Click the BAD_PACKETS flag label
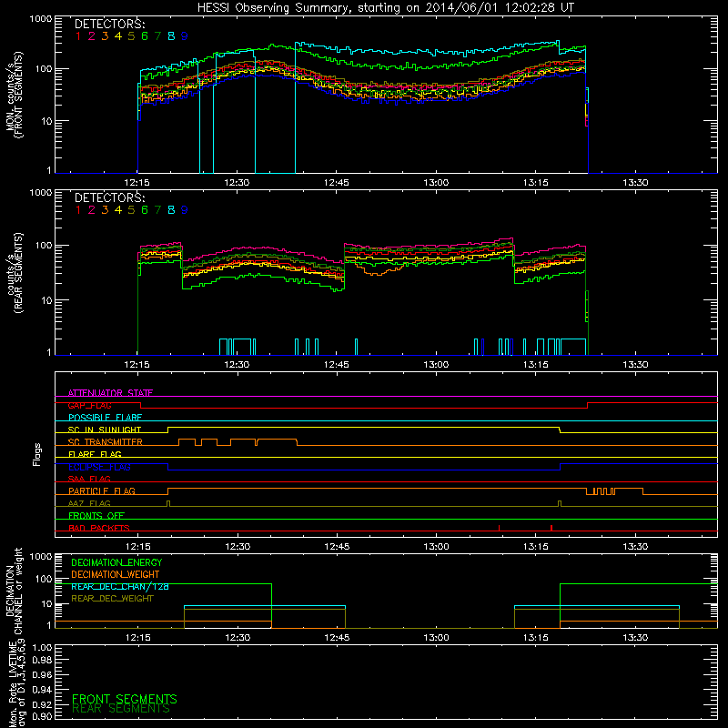728x728 pixels. coord(99,528)
